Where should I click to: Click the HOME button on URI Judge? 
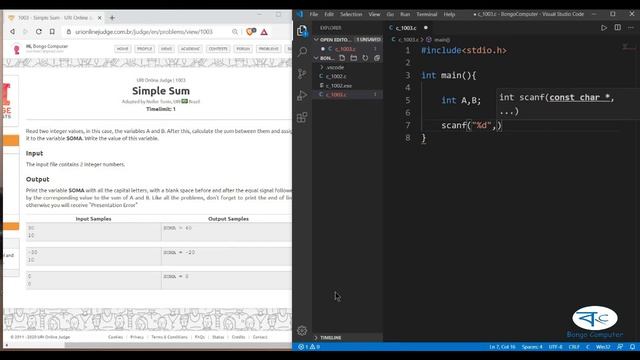coord(122,49)
